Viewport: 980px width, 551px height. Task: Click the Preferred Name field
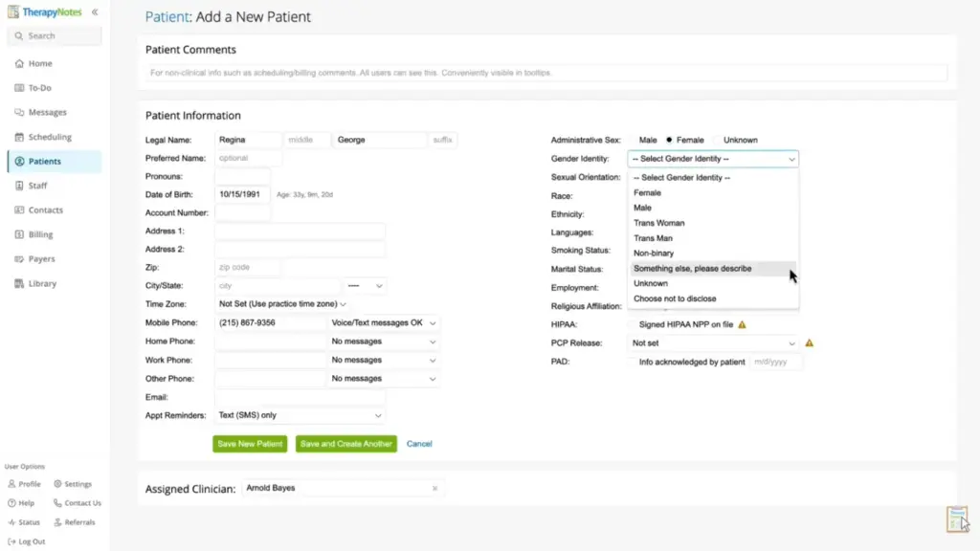248,158
